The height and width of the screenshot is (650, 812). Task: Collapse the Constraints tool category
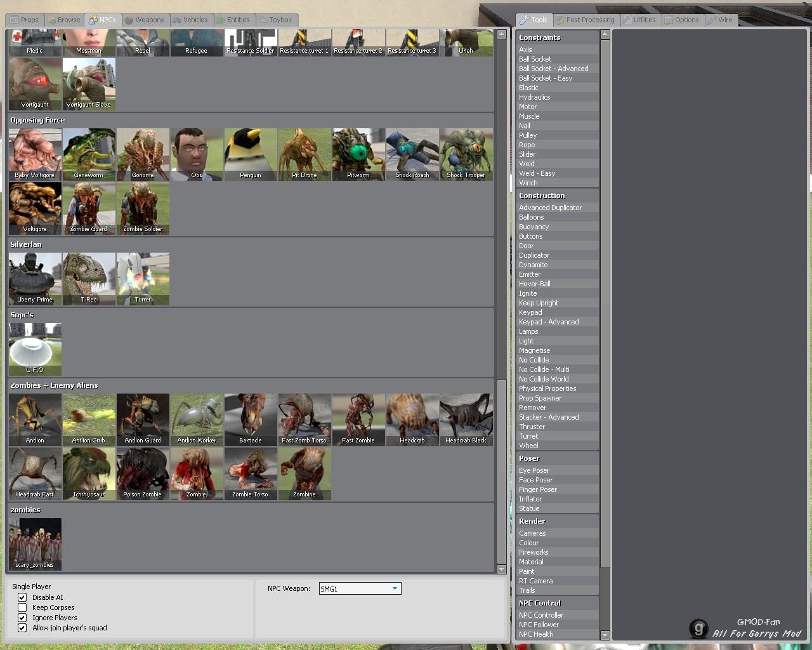coord(558,37)
